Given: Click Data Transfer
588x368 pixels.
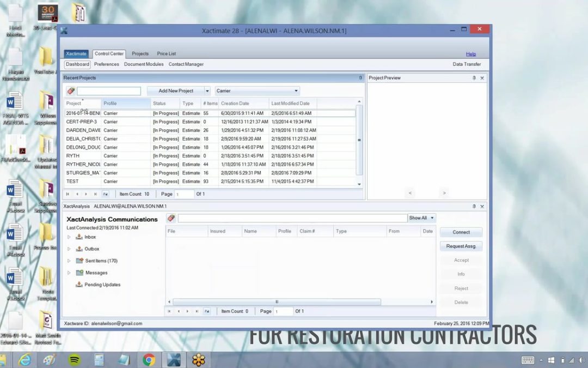Looking at the screenshot, I should click(x=467, y=64).
